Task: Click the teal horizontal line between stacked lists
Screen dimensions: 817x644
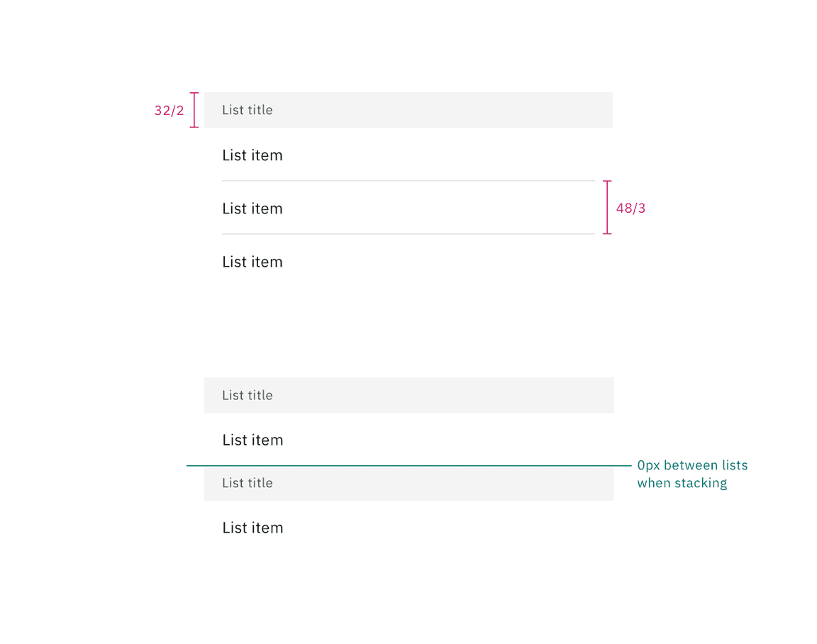Action: 408,466
